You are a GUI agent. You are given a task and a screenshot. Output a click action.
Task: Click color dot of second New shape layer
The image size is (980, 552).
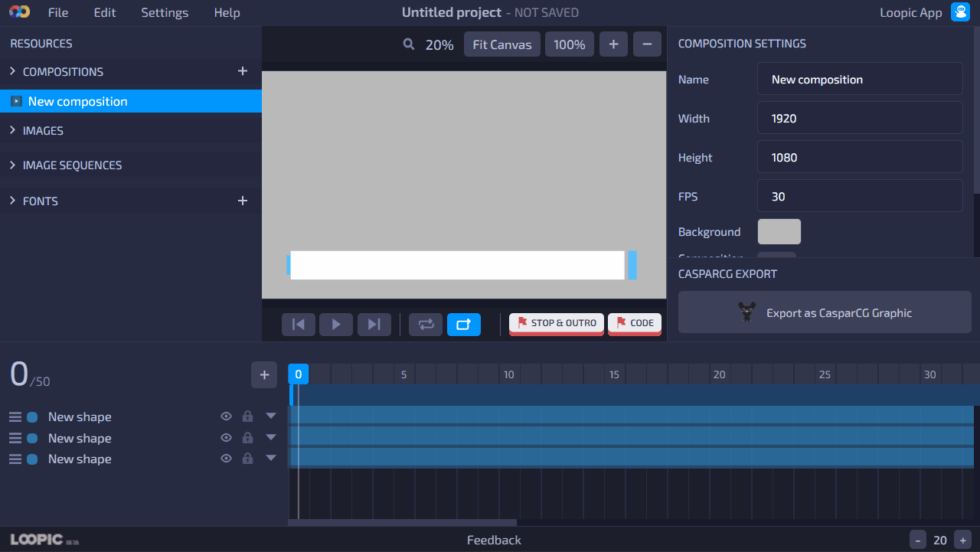[32, 438]
